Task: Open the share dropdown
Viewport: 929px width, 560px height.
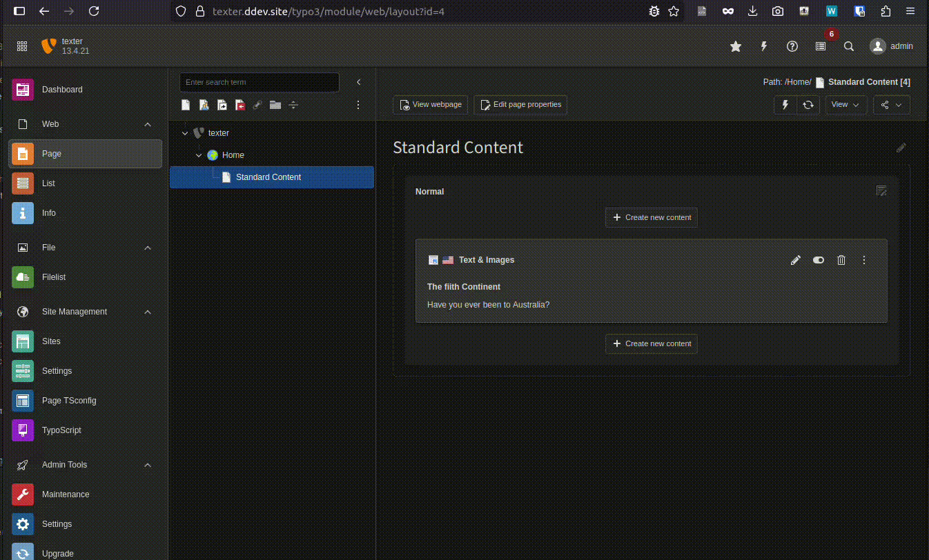Action: (891, 105)
